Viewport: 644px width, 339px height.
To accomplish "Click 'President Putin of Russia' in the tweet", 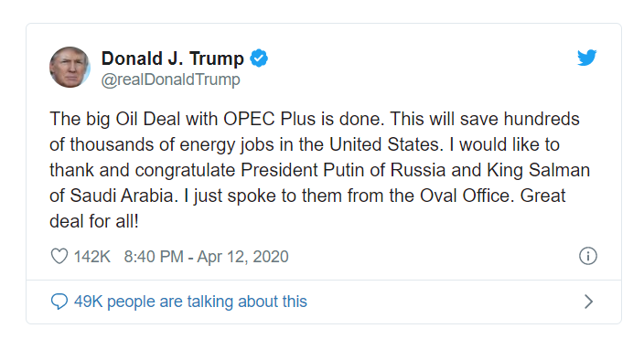I will coord(343,170).
